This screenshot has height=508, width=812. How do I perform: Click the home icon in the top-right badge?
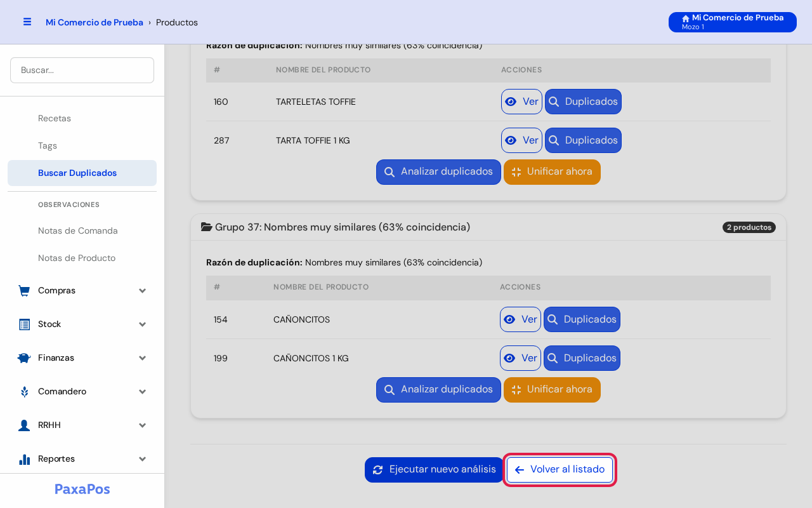pyautogui.click(x=686, y=18)
